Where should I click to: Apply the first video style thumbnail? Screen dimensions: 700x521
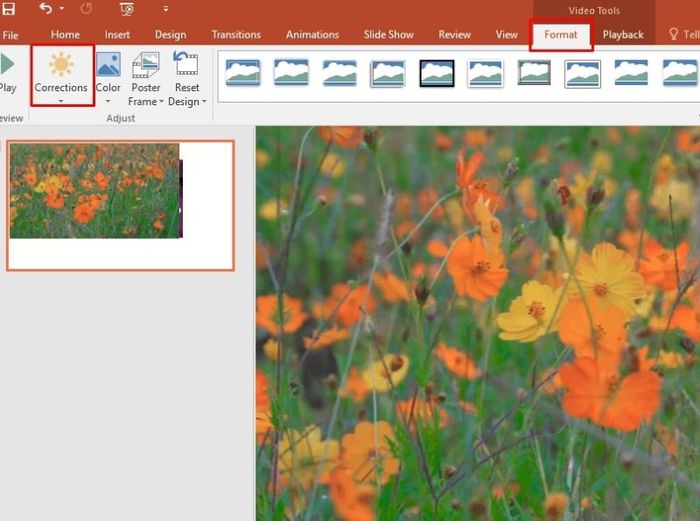(x=243, y=72)
